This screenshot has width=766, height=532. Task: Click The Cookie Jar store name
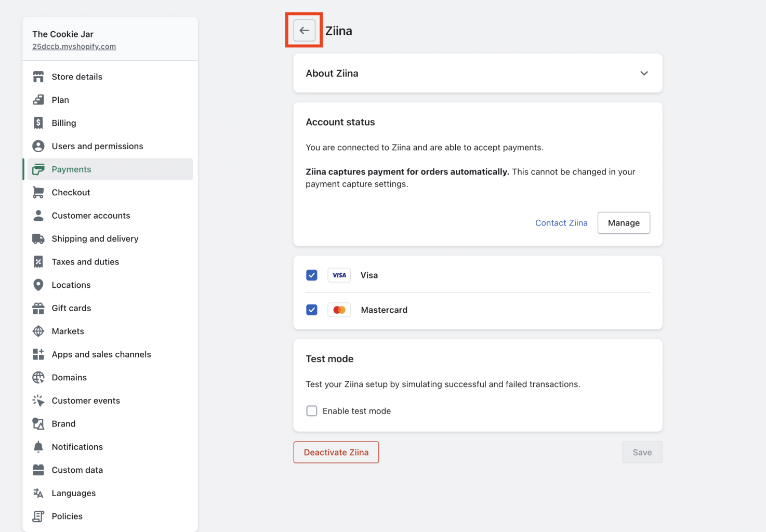click(63, 34)
